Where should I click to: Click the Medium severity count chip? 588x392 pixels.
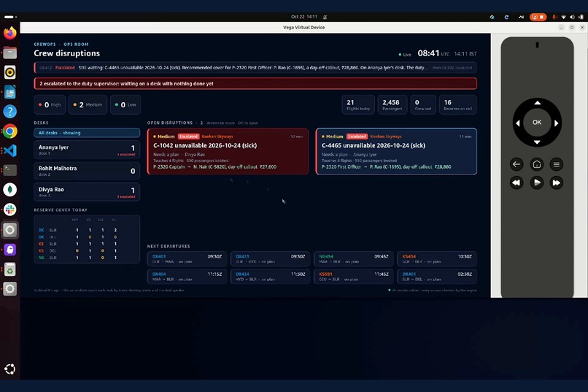tap(88, 104)
